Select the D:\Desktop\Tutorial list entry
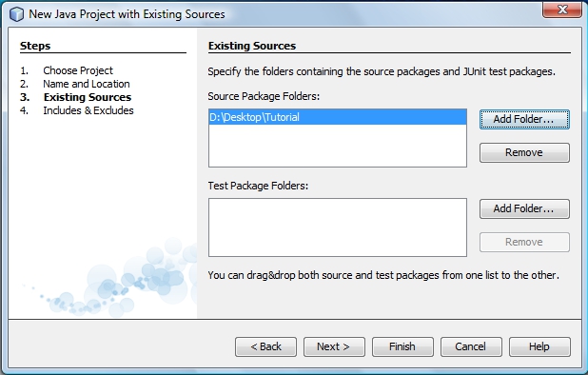This screenshot has height=375, width=588. click(x=338, y=117)
